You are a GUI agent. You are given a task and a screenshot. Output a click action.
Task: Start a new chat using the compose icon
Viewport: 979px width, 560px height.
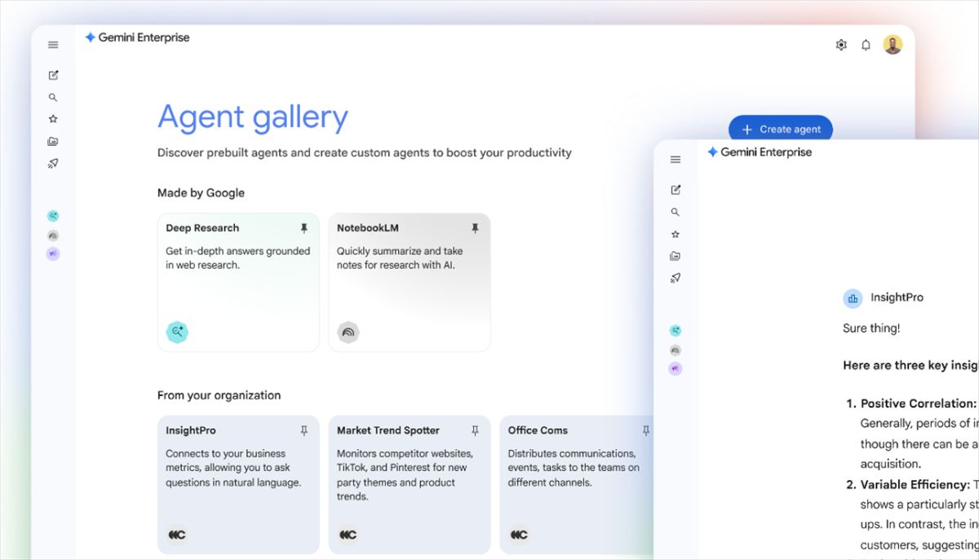point(52,74)
